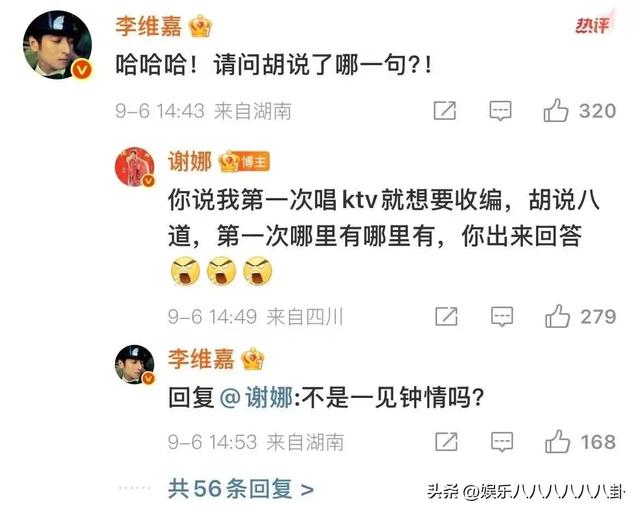The image size is (640, 514).
Task: Open Xie Na's red profile avatar
Action: coord(135,167)
